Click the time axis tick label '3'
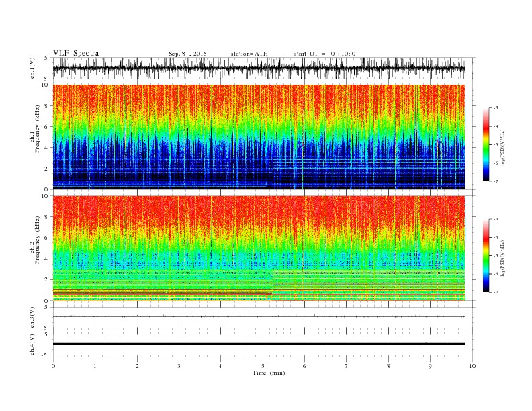532x411 pixels. pos(179,366)
